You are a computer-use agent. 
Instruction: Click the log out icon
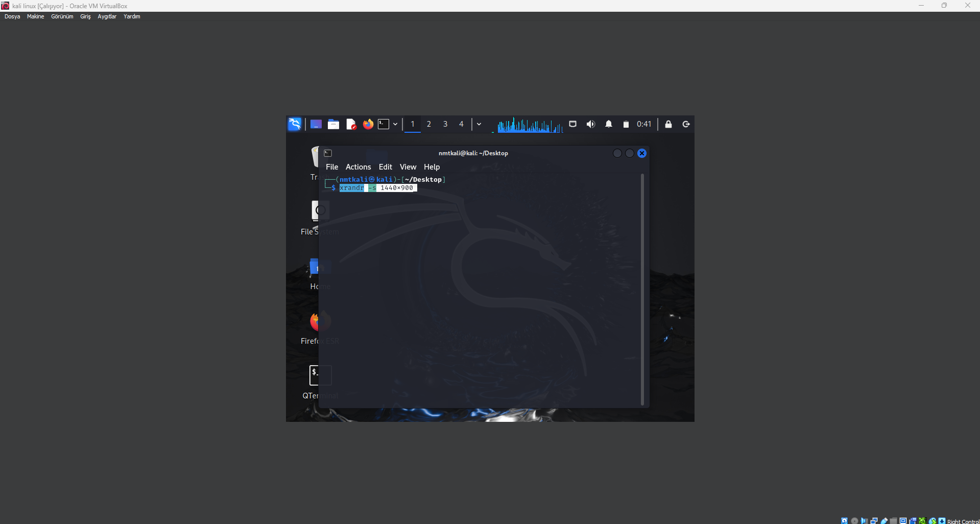tap(686, 124)
